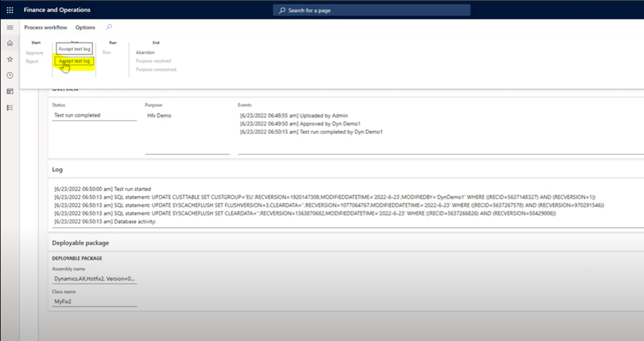Open Workspaces icon in sidebar

coord(10,92)
